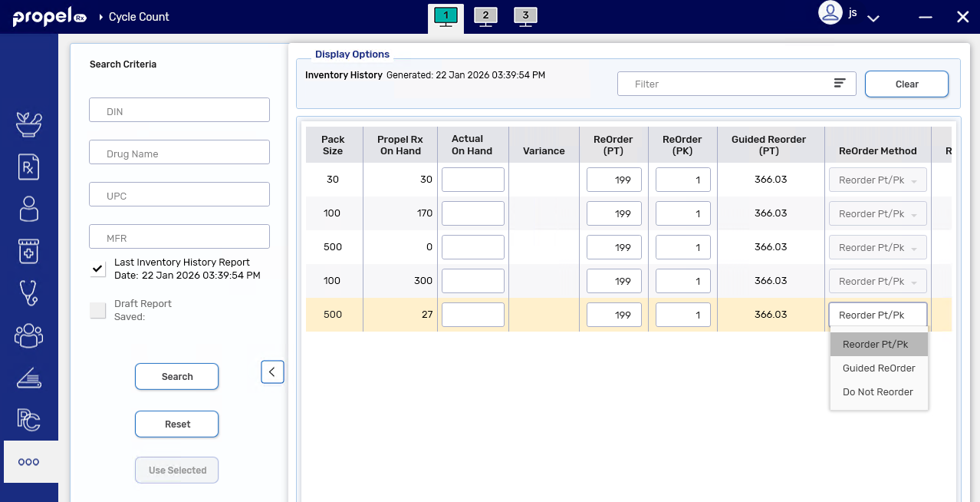Choose Do Not Reorder option
This screenshot has width=980, height=502.
[x=877, y=392]
